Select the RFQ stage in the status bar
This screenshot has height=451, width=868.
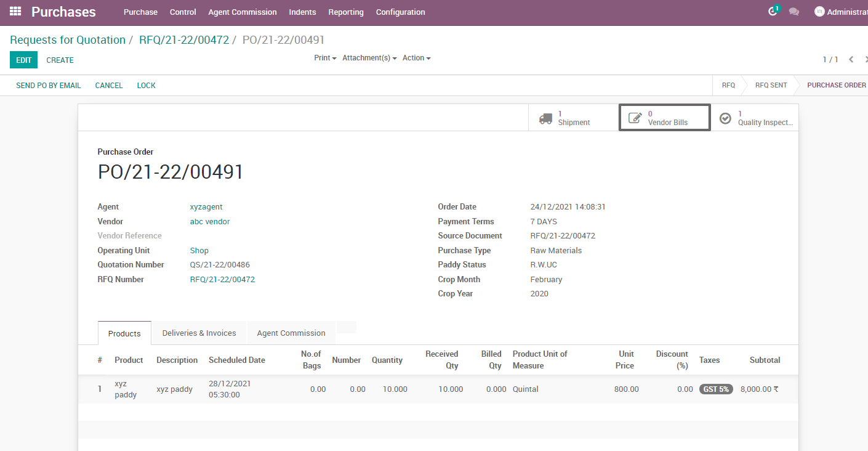[x=728, y=85]
